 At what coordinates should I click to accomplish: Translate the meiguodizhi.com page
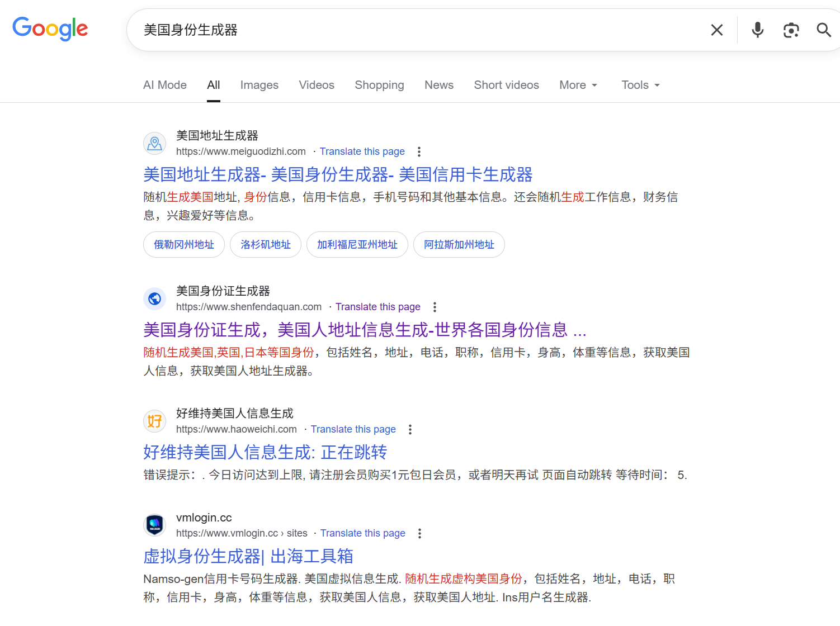pyautogui.click(x=362, y=151)
